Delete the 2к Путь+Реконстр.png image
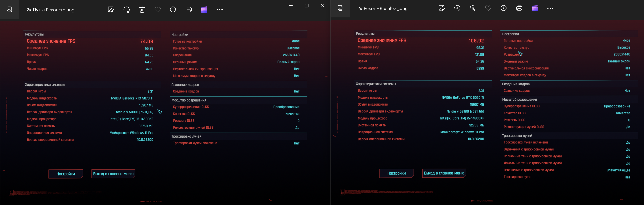Viewport: 644px width, 205px height. pyautogui.click(x=142, y=10)
